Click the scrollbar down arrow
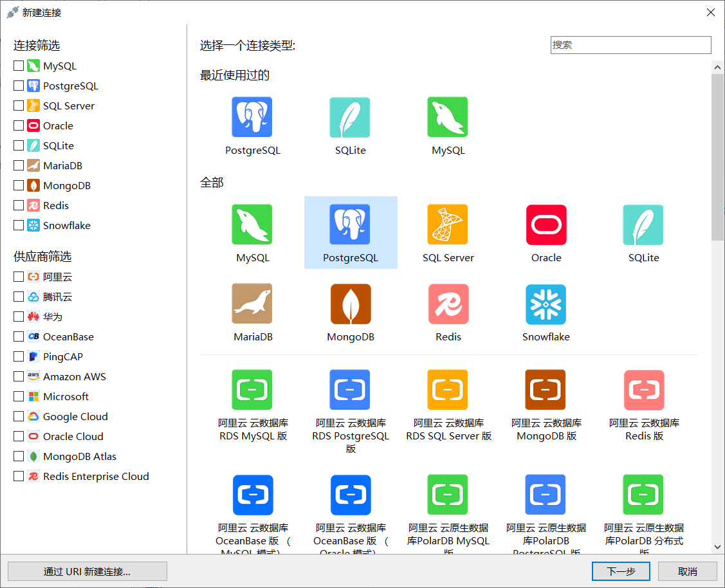The height and width of the screenshot is (588, 725). click(x=717, y=547)
